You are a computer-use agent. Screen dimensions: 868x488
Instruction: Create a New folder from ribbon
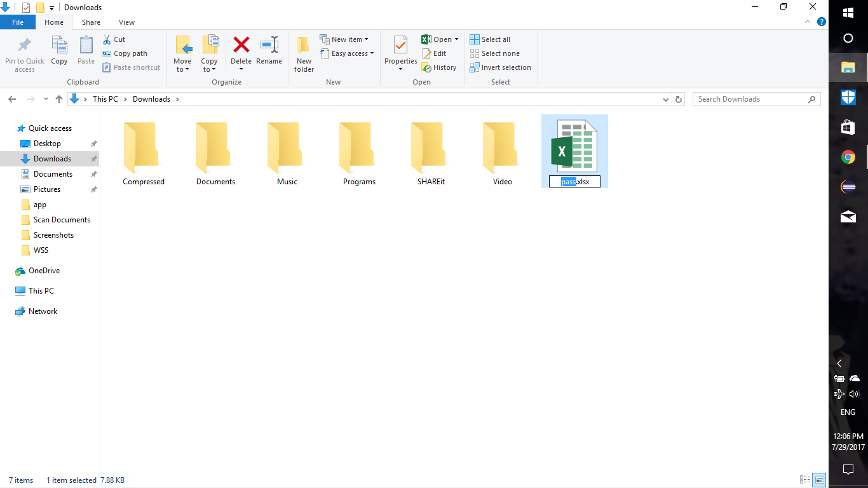coord(304,53)
